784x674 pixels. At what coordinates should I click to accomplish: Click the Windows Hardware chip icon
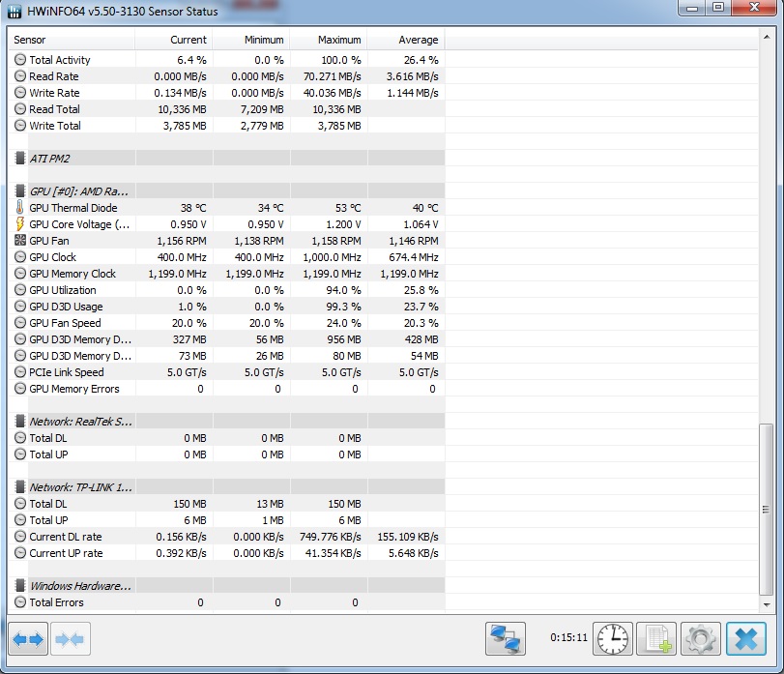(20, 585)
